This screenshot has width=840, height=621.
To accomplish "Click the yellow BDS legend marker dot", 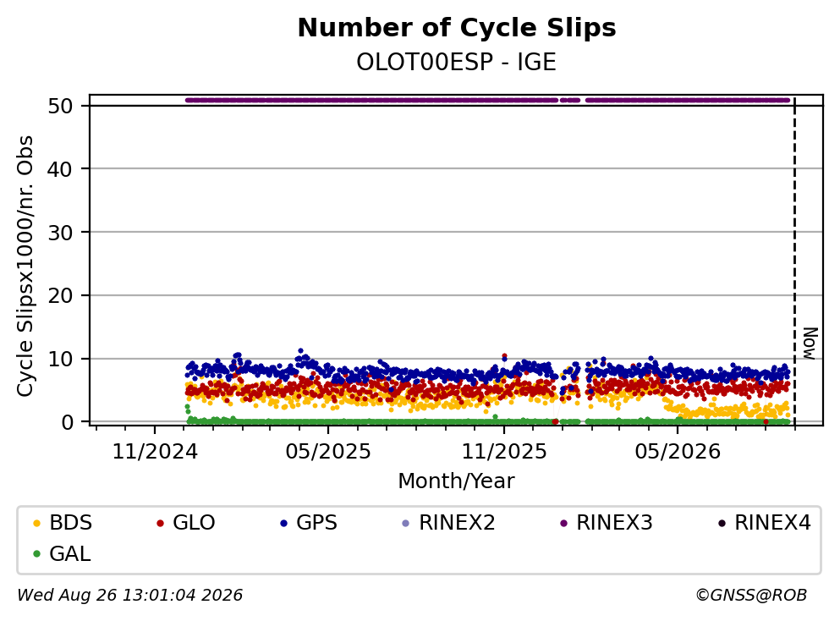I will pyautogui.click(x=36, y=523).
